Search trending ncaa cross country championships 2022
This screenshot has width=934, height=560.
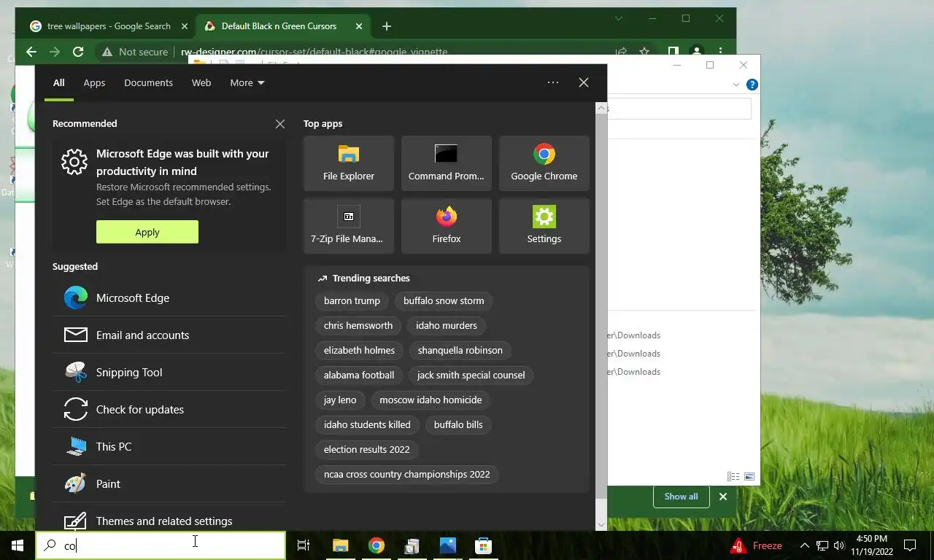tap(407, 474)
